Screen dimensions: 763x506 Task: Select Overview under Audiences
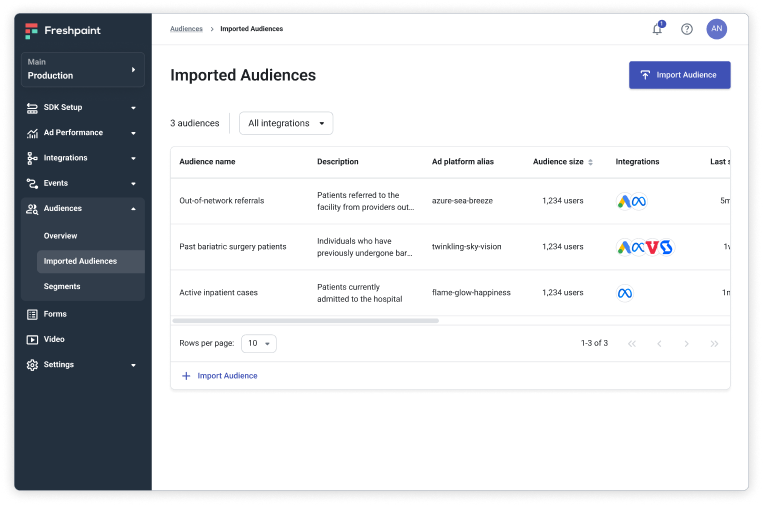click(60, 236)
